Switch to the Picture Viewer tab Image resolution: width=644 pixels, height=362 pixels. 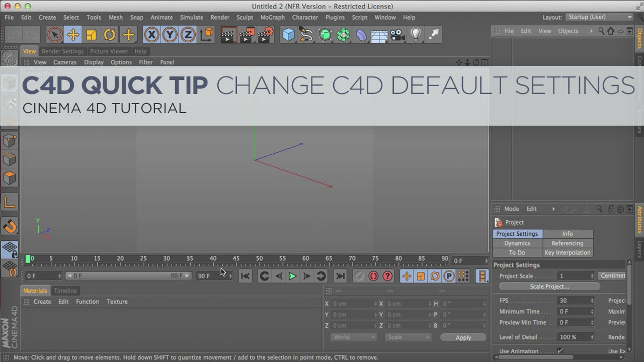[x=109, y=51]
